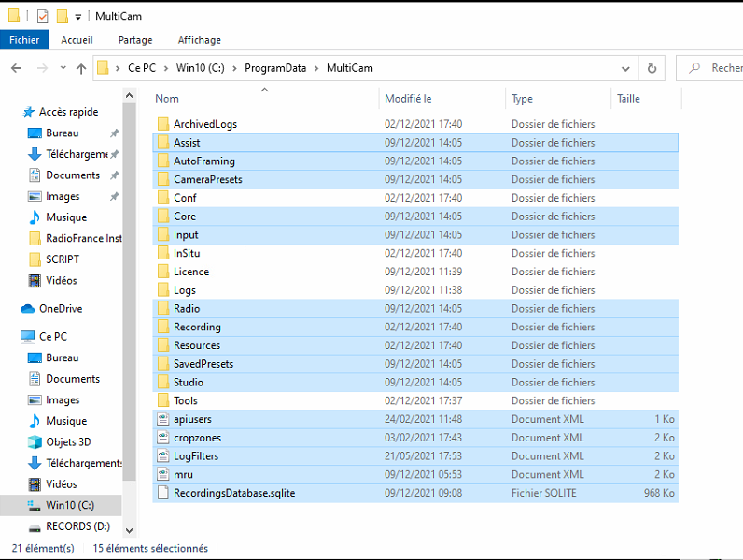Go up one folder level arrow

pos(81,69)
